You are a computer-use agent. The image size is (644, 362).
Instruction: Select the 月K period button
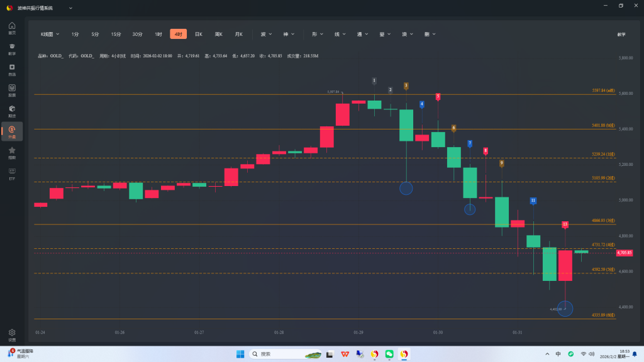238,34
